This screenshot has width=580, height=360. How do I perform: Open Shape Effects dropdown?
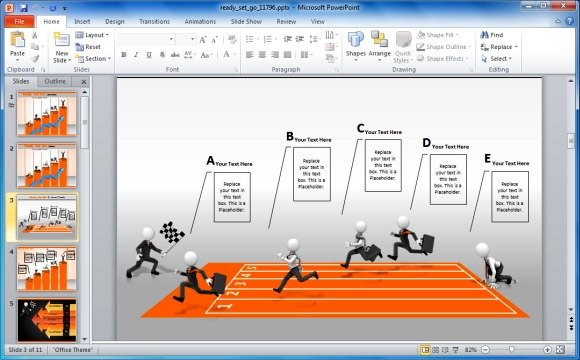click(442, 58)
